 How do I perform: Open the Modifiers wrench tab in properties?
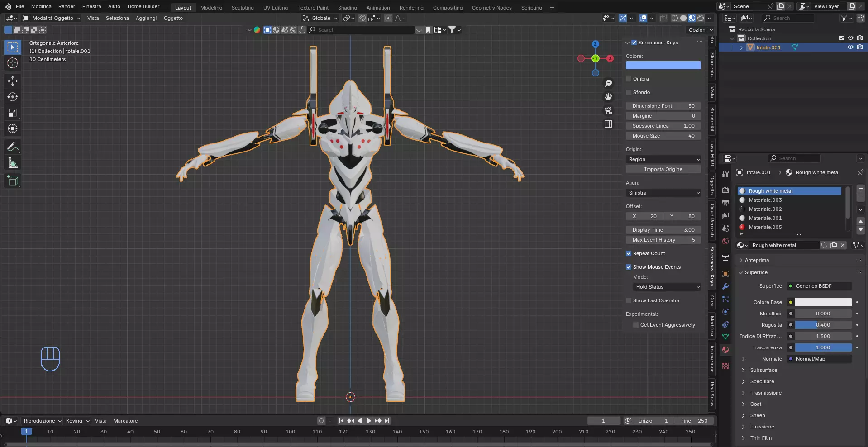725,286
